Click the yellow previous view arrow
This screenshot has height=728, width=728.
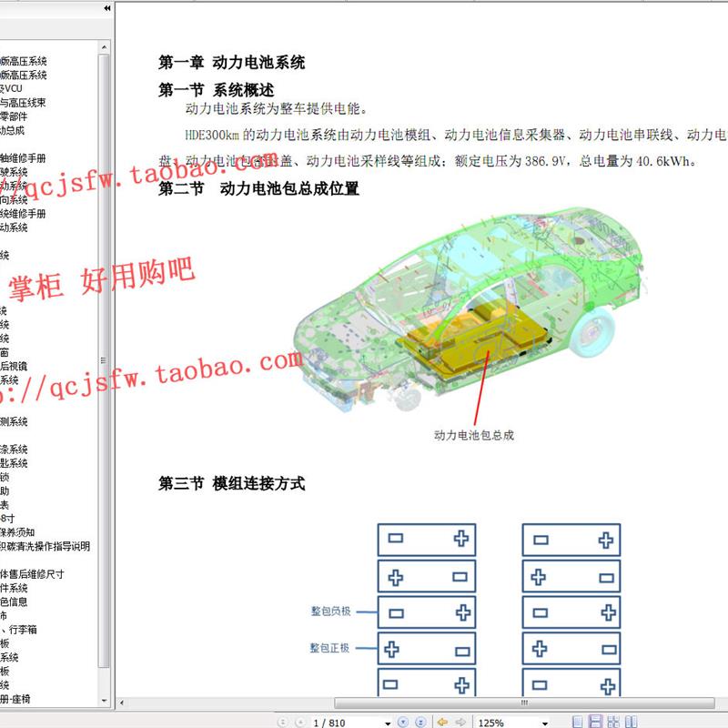tap(444, 719)
